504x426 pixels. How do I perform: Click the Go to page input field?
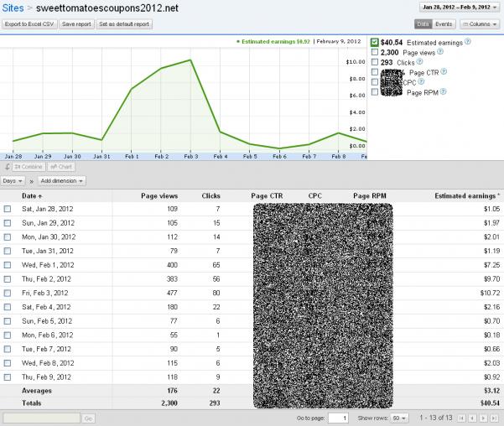pos(339,418)
